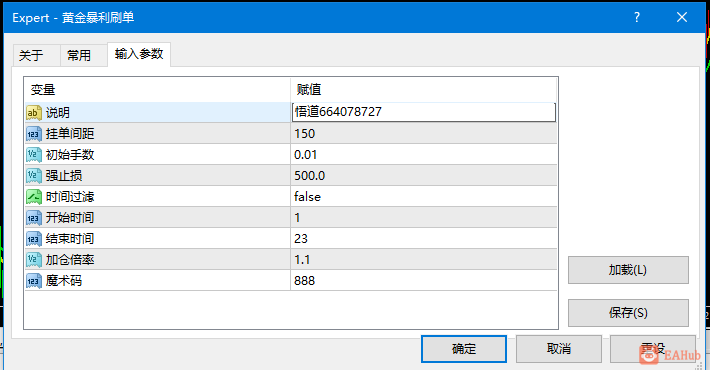Select the 挂单间距 variable name
The image size is (710, 370).
70,134
